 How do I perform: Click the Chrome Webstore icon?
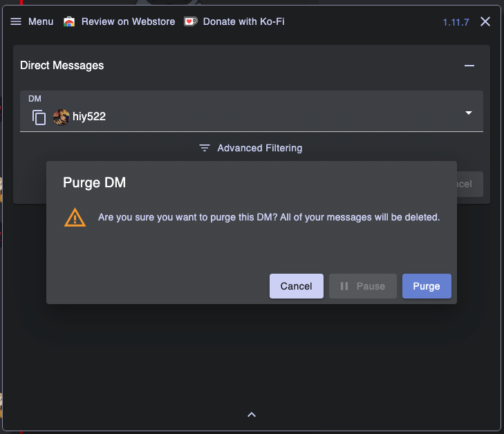point(69,22)
